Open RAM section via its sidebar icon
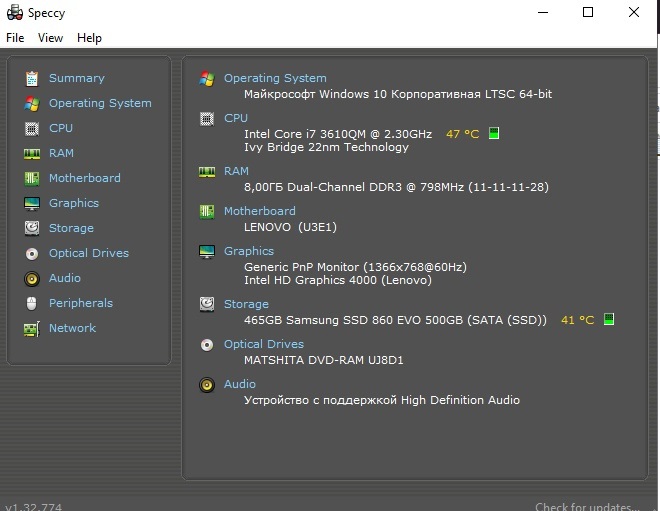660x511 pixels. 31,153
